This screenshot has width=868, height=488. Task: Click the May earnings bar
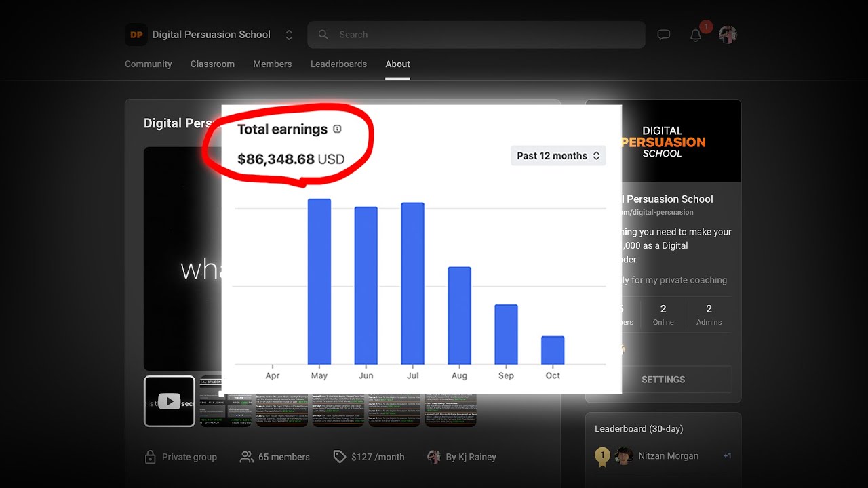319,281
